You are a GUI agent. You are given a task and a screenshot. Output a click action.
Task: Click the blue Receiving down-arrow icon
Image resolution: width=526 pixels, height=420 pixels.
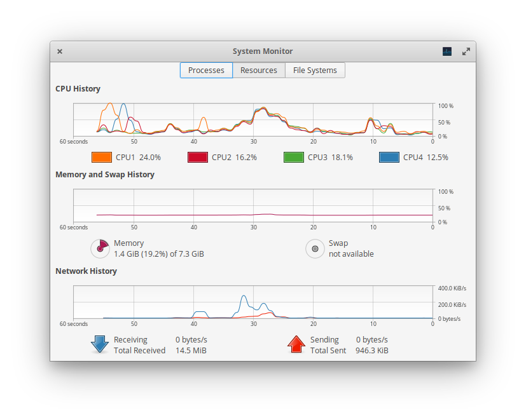[100, 344]
